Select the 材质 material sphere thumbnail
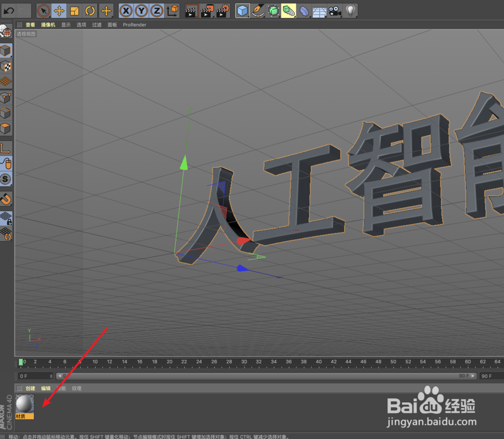504x439 pixels. pyautogui.click(x=25, y=404)
